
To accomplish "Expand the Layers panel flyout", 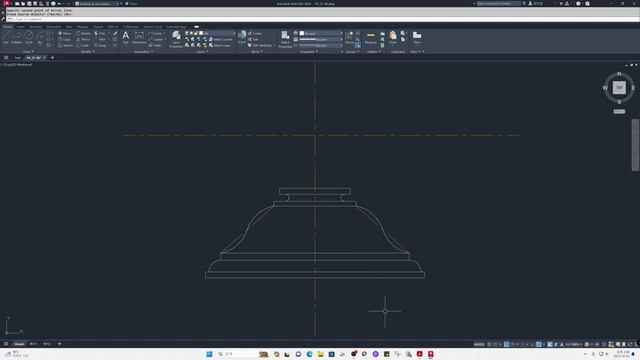I will click(202, 52).
